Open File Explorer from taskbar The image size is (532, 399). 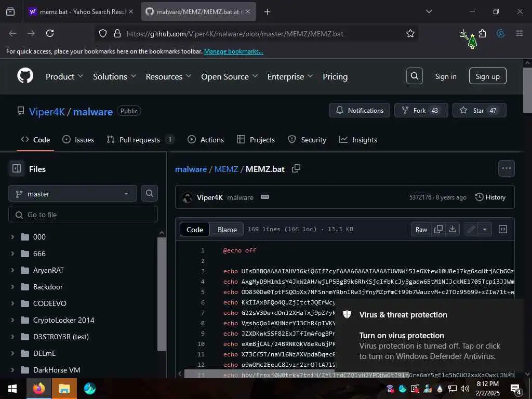click(x=64, y=389)
